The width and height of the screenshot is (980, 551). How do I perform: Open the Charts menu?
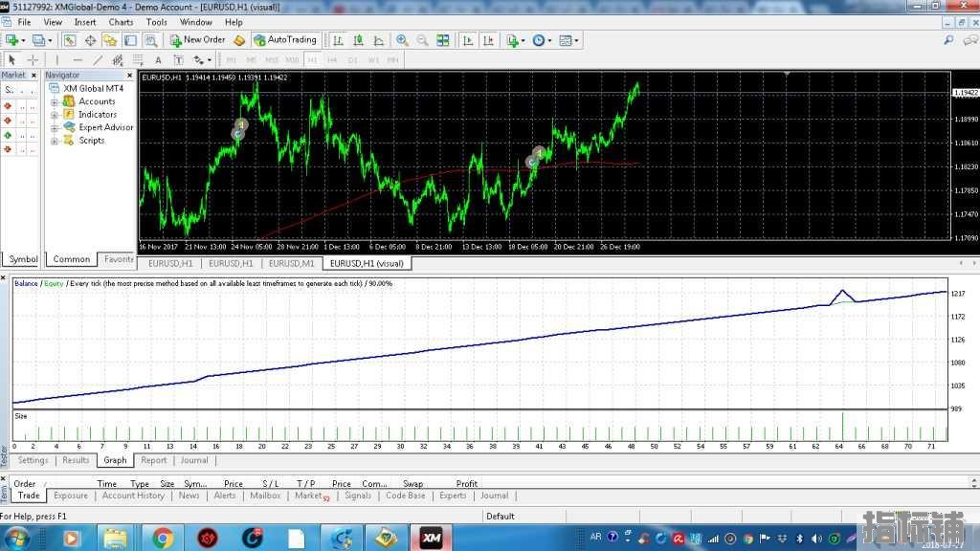pos(121,22)
